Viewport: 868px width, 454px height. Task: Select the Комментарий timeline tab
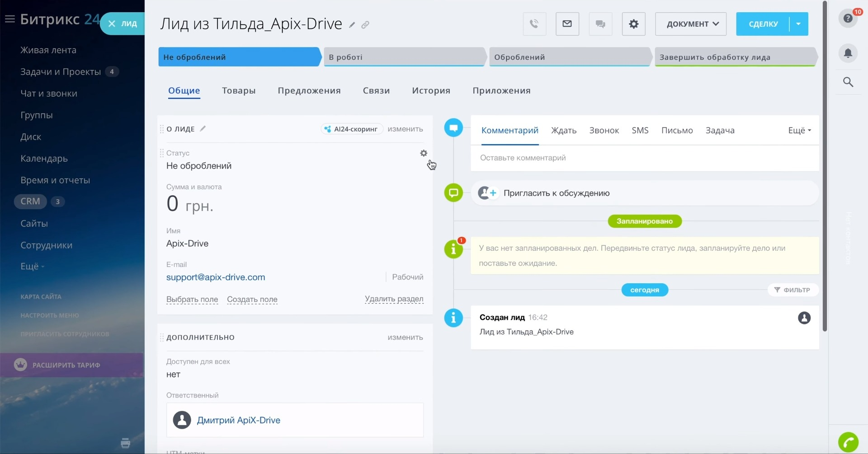click(x=509, y=130)
